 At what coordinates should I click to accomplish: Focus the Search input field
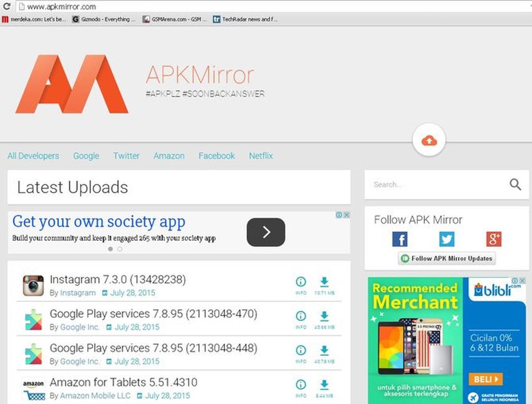coord(439,184)
